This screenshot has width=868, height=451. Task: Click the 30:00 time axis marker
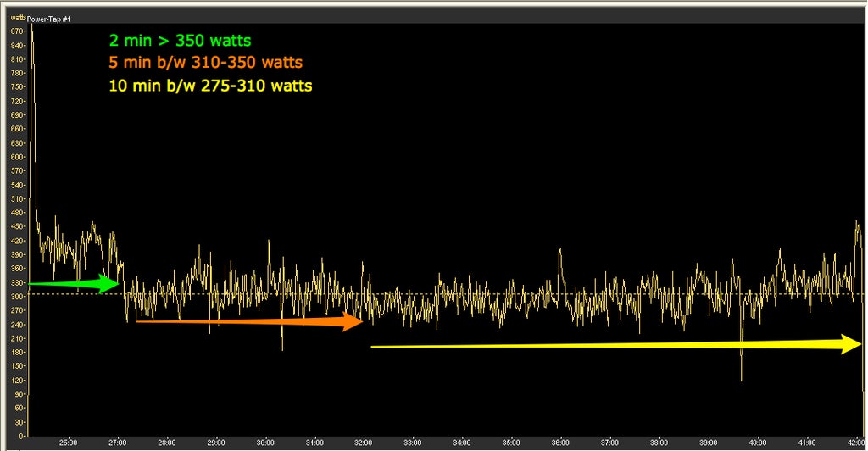click(x=265, y=442)
